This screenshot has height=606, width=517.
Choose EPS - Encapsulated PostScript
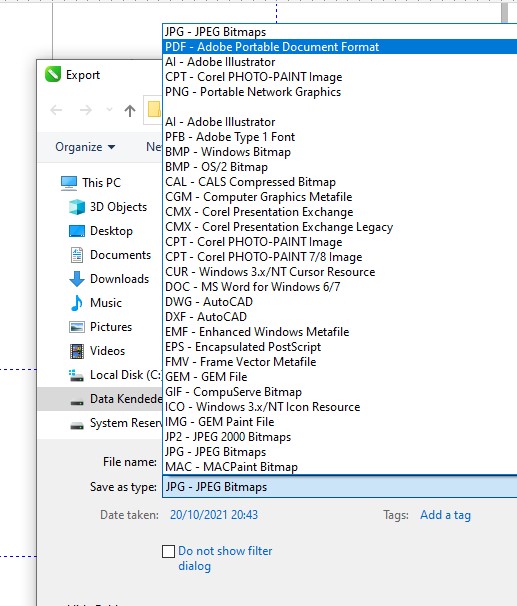point(340,347)
